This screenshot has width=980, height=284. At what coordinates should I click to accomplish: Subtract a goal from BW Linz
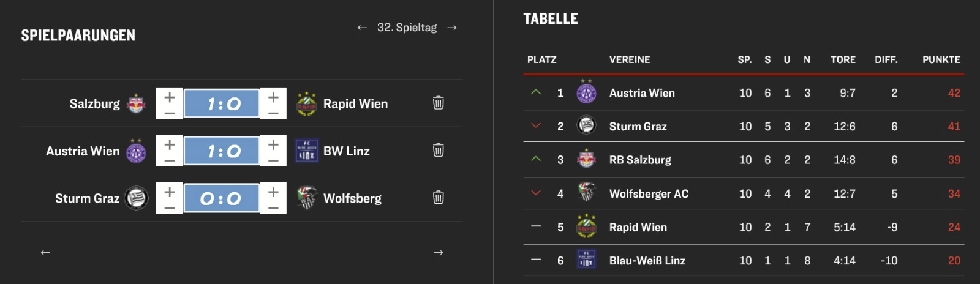pyautogui.click(x=273, y=159)
